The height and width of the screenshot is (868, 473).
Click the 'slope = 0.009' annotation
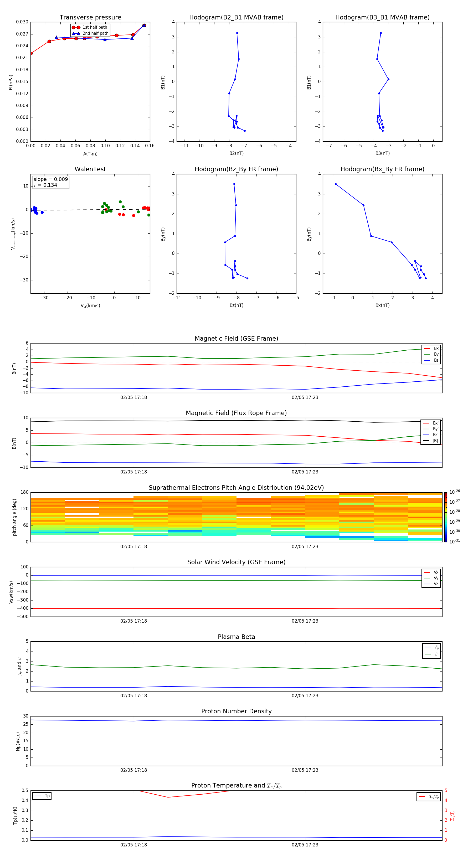coord(51,179)
